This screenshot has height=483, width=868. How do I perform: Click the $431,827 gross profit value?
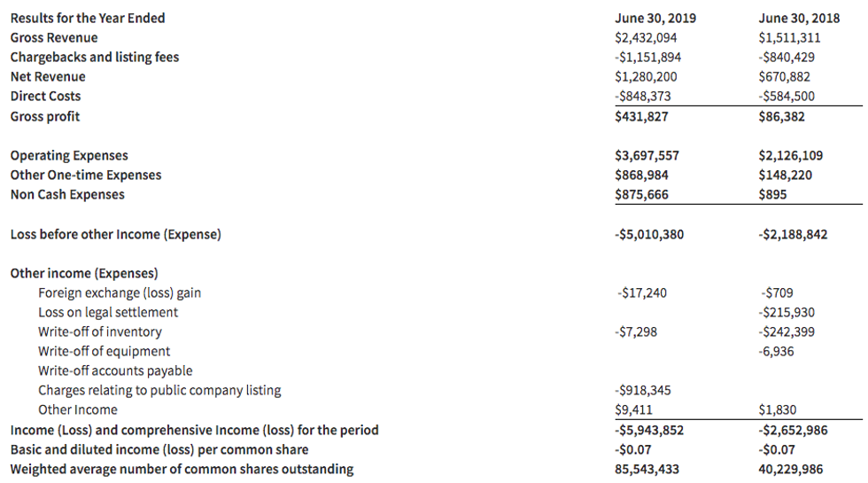click(x=641, y=116)
